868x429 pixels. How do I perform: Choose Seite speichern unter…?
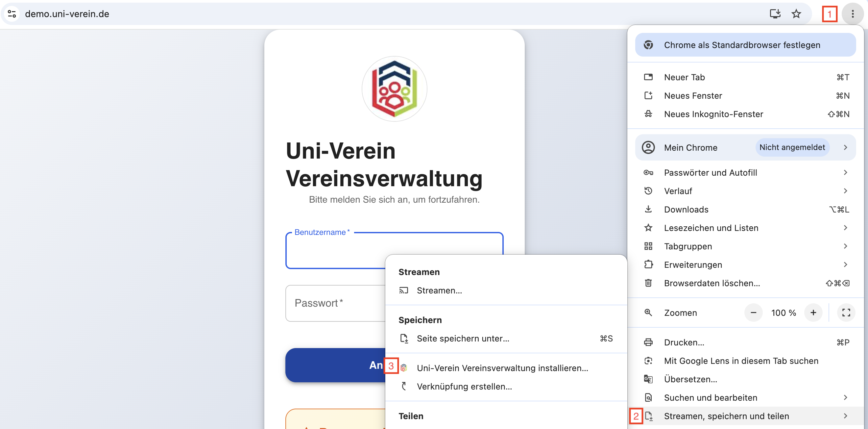pyautogui.click(x=506, y=338)
